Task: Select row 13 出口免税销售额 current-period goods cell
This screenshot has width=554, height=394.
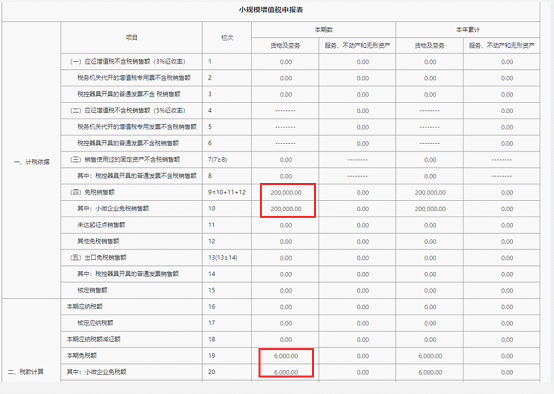Action: [x=285, y=258]
